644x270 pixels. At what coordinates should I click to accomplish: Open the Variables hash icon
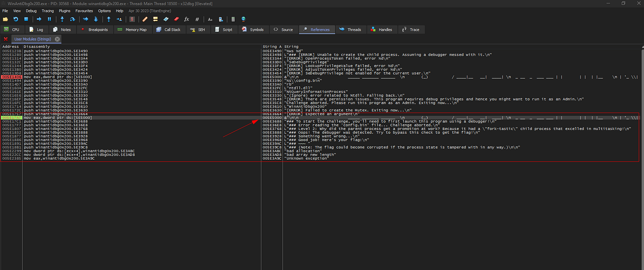coord(197,19)
